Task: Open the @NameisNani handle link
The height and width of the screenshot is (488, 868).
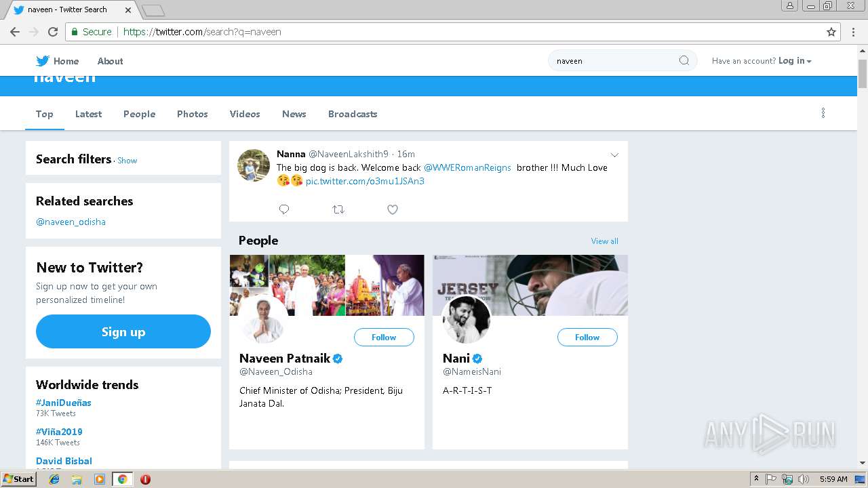Action: tap(472, 371)
